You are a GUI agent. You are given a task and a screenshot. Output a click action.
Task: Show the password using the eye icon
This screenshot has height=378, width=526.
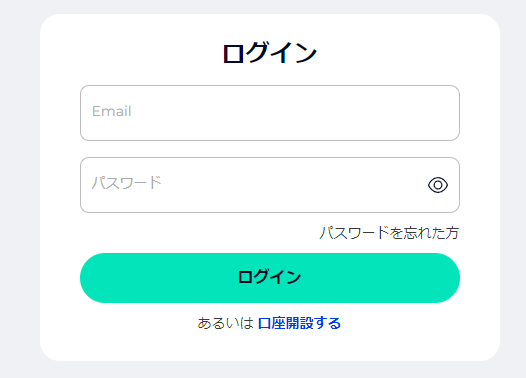[438, 185]
